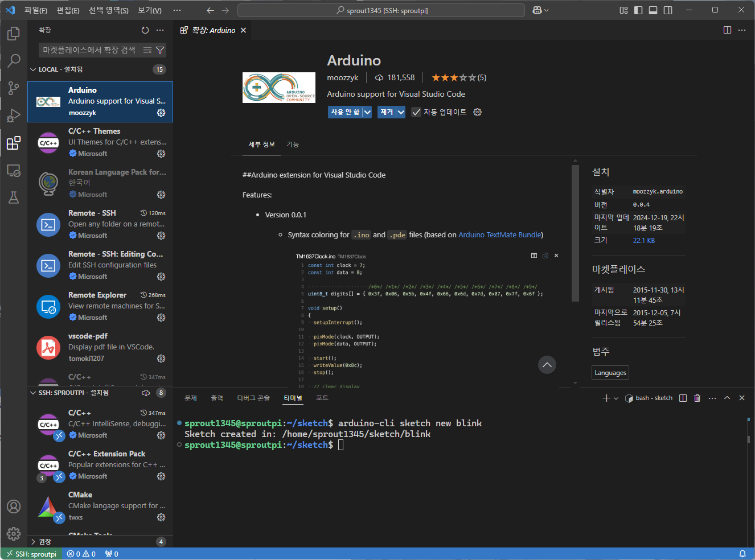Open the File menu
Image resolution: width=755 pixels, height=560 pixels.
(x=36, y=10)
